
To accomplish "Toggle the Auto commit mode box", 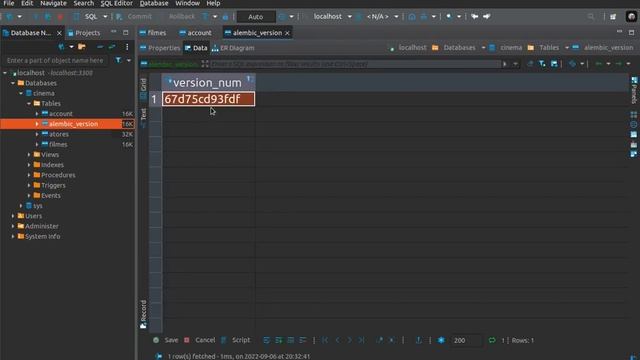I will click(256, 17).
